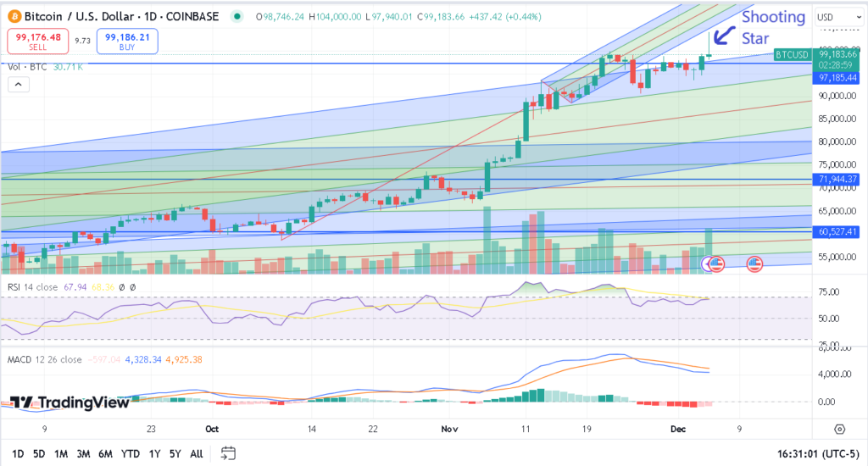Click the 9.73 spread value
868x466 pixels.
pyautogui.click(x=82, y=41)
